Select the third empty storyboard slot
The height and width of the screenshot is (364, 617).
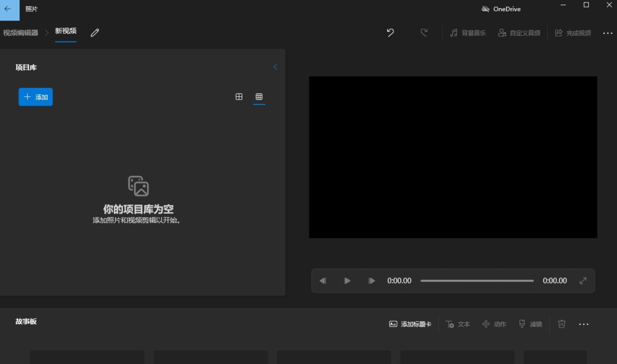click(334, 357)
